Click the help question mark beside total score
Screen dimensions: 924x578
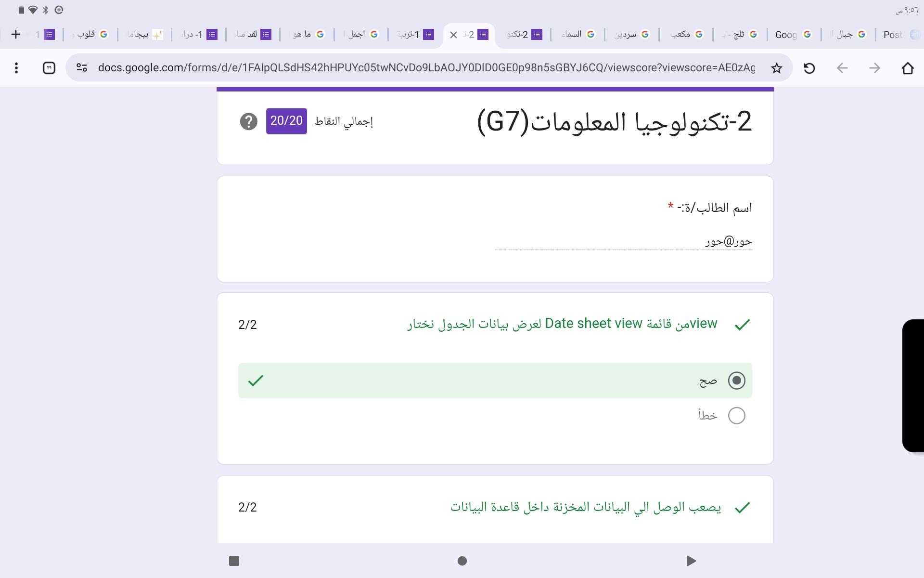pos(248,121)
